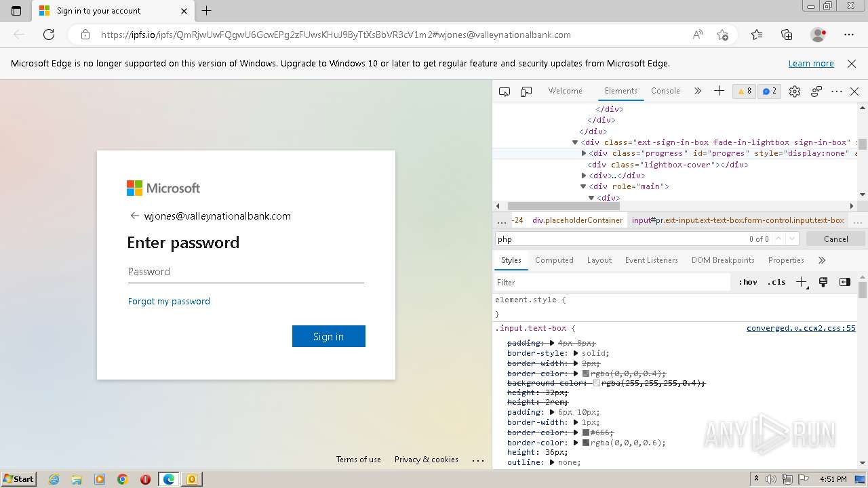Expand the border-style solid shorthand
Viewport: 868px width, 488px height.
tap(576, 353)
